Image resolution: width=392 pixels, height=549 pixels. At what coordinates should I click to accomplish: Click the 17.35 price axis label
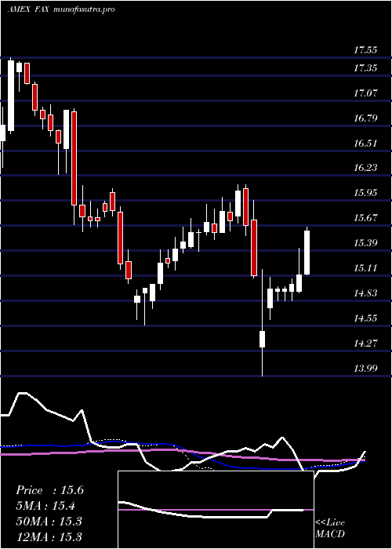point(365,68)
